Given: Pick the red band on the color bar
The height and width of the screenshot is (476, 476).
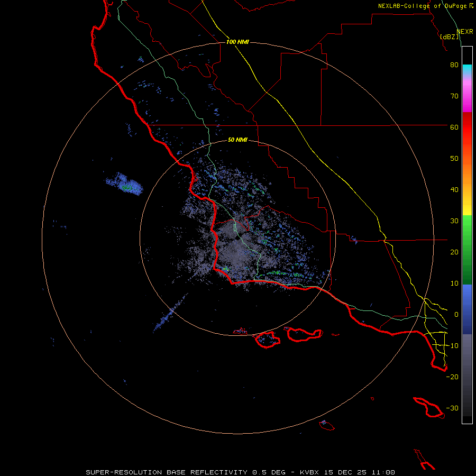Looking at the screenshot, I should pyautogui.click(x=467, y=127).
